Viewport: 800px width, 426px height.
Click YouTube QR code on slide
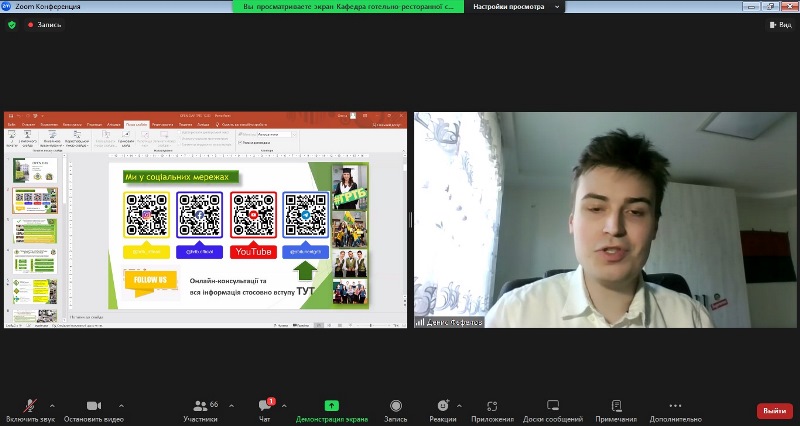(x=254, y=215)
